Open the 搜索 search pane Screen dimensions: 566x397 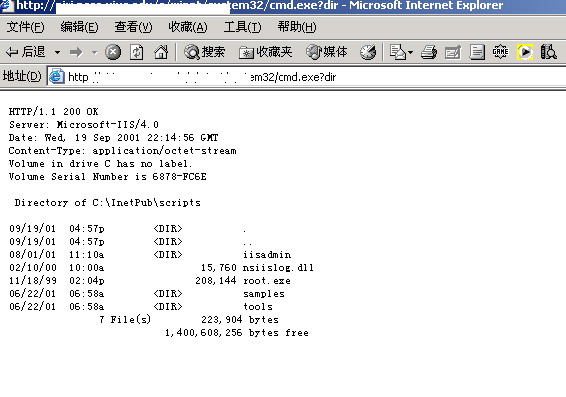tap(204, 52)
